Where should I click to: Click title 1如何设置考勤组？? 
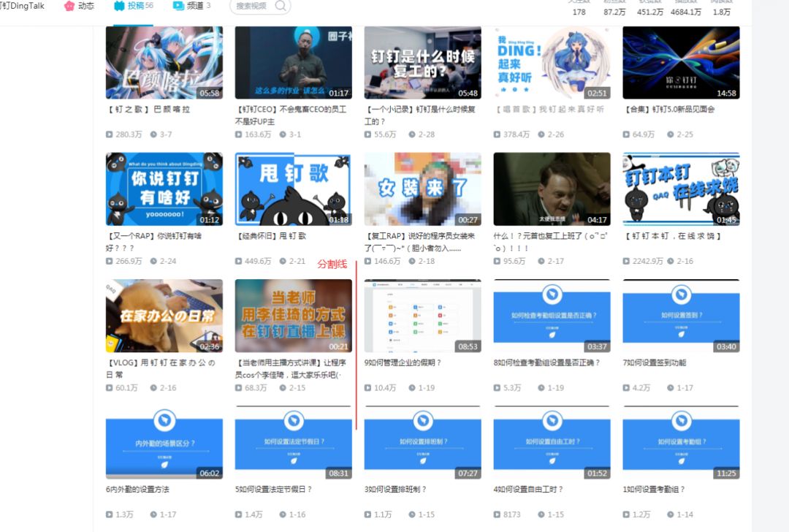(x=654, y=489)
